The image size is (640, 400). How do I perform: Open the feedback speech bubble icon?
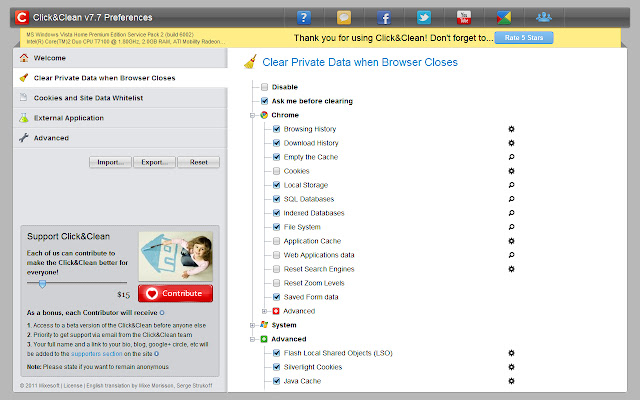tap(344, 18)
